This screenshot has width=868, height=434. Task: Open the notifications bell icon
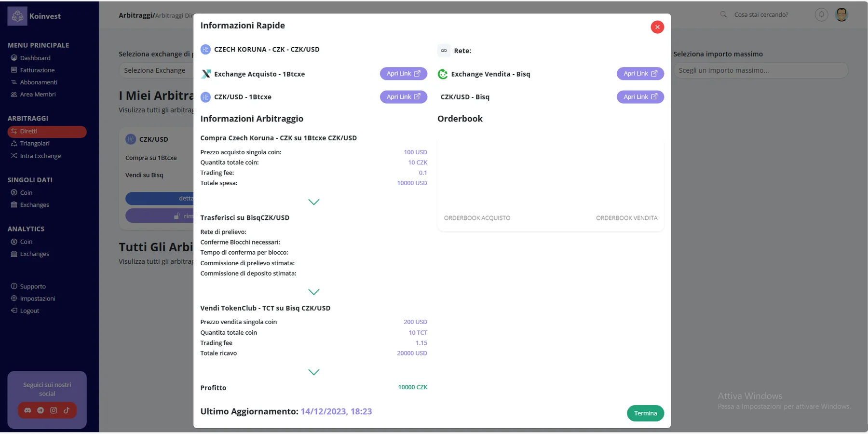[821, 15]
